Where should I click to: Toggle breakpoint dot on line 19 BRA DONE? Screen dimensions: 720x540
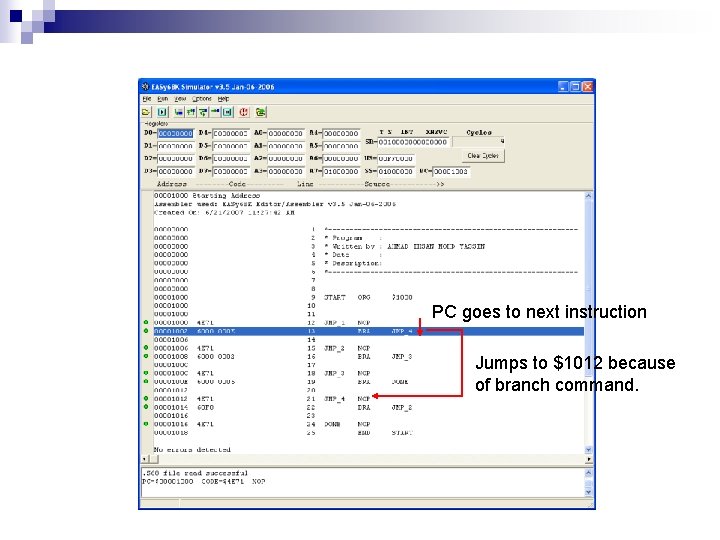[146, 381]
